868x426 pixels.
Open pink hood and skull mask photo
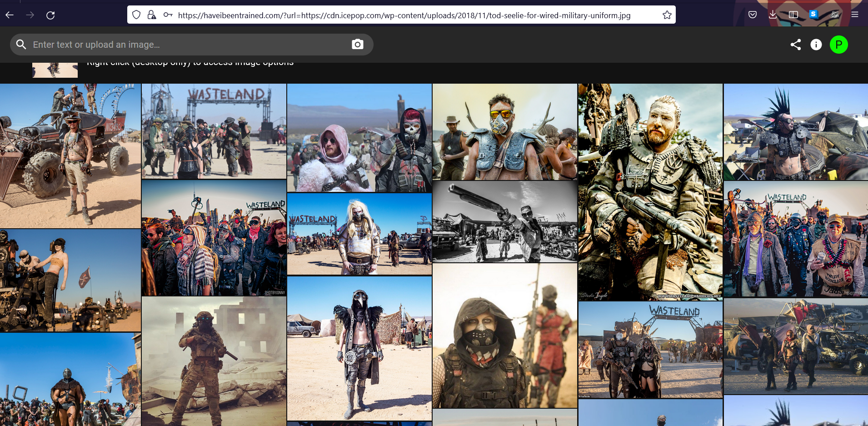click(x=359, y=138)
